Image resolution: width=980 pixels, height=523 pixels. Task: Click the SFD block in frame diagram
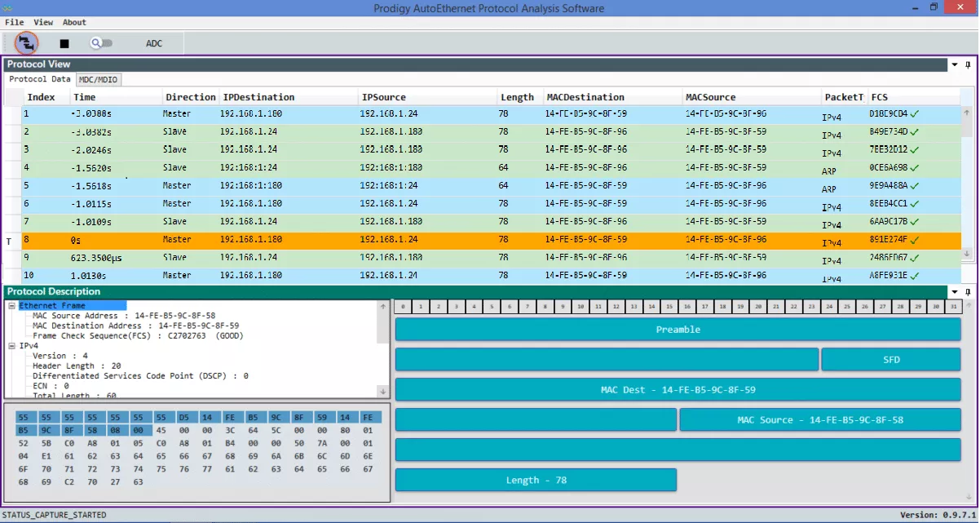point(891,360)
